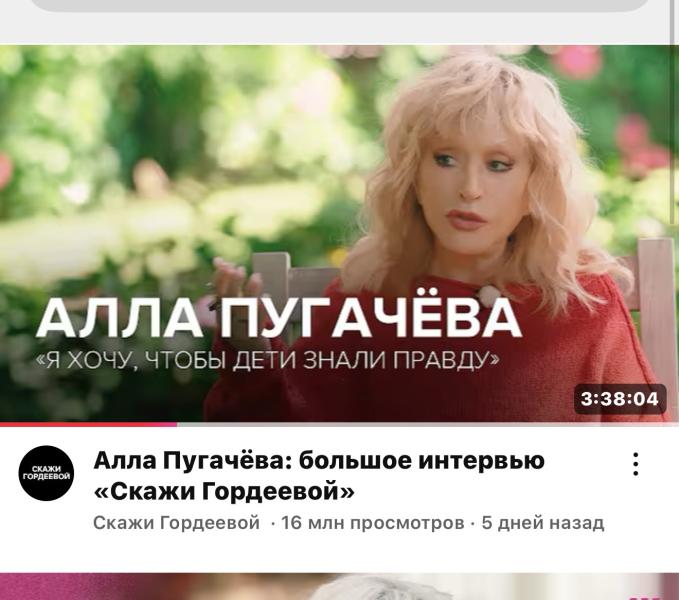This screenshot has height=600, width=679.
Task: Open channel name link Скажи Гордеевой
Action: point(176,523)
